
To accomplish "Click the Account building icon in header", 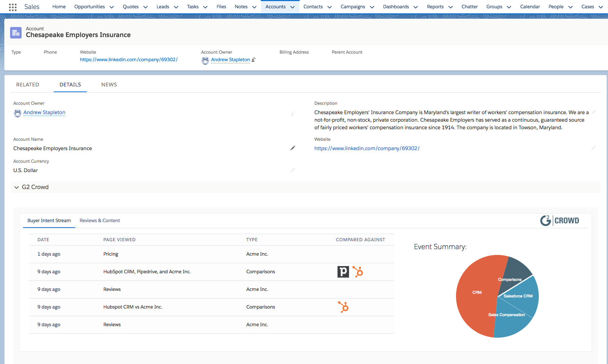I will coord(16,33).
